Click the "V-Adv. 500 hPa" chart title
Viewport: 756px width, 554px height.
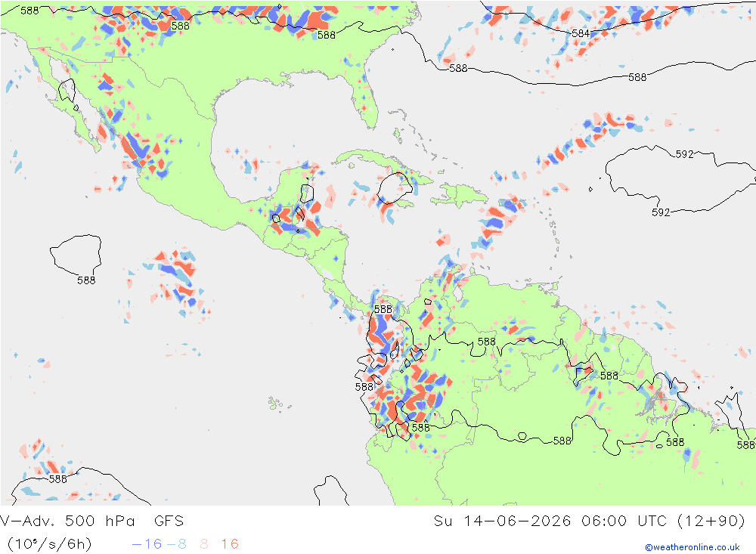click(67, 521)
